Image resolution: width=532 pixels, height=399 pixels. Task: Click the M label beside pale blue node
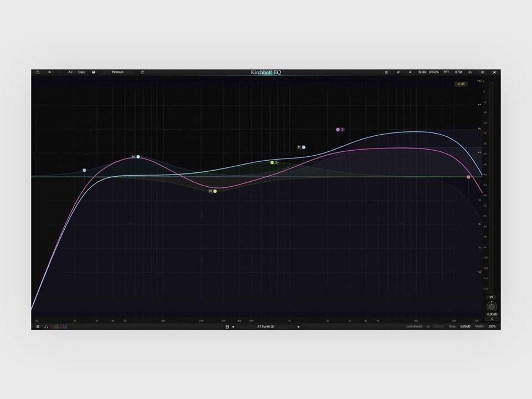click(299, 147)
